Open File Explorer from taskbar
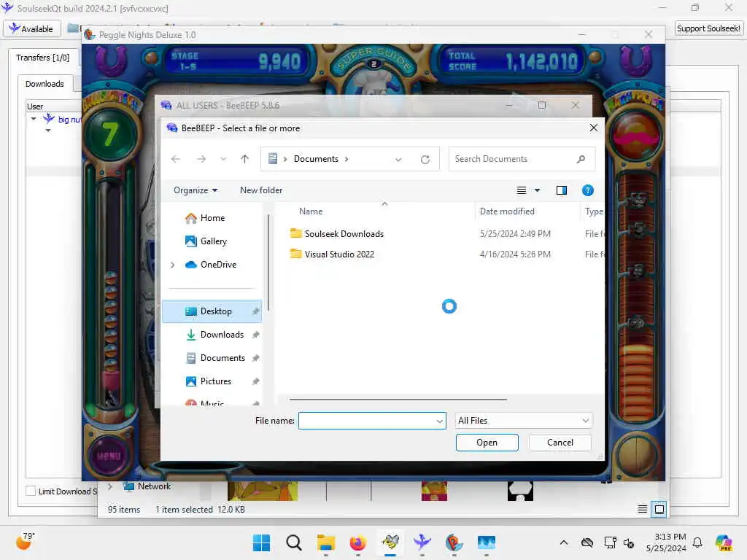The height and width of the screenshot is (560, 747). point(326,542)
